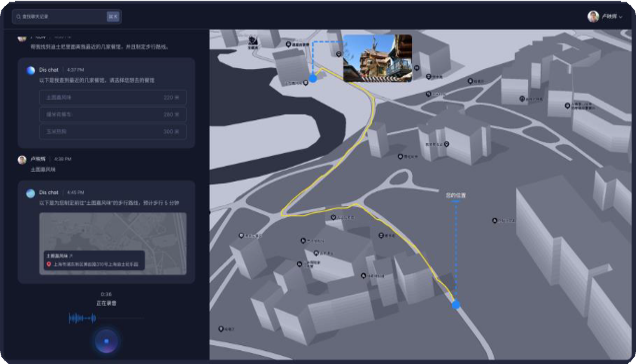This screenshot has height=364, width=636.
Task: Click the "4:37 PM" timestamp
Action: tap(75, 70)
